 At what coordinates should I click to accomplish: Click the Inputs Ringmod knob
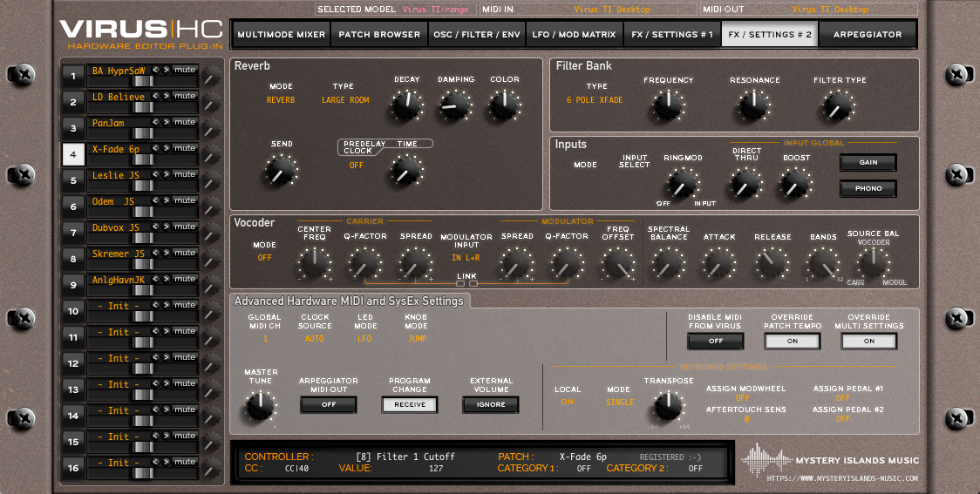tap(683, 184)
